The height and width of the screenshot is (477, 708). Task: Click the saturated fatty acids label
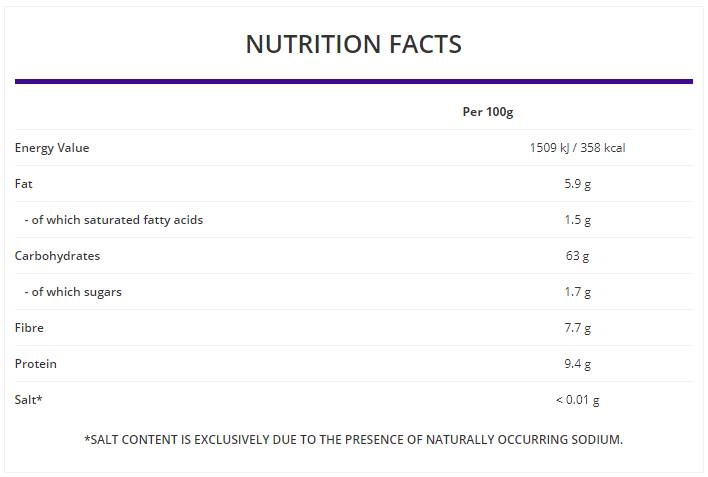tap(113, 220)
